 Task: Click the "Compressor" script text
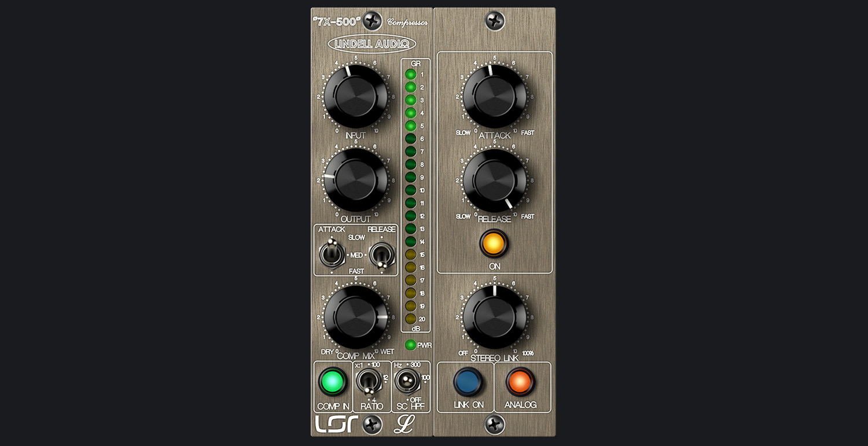[408, 23]
